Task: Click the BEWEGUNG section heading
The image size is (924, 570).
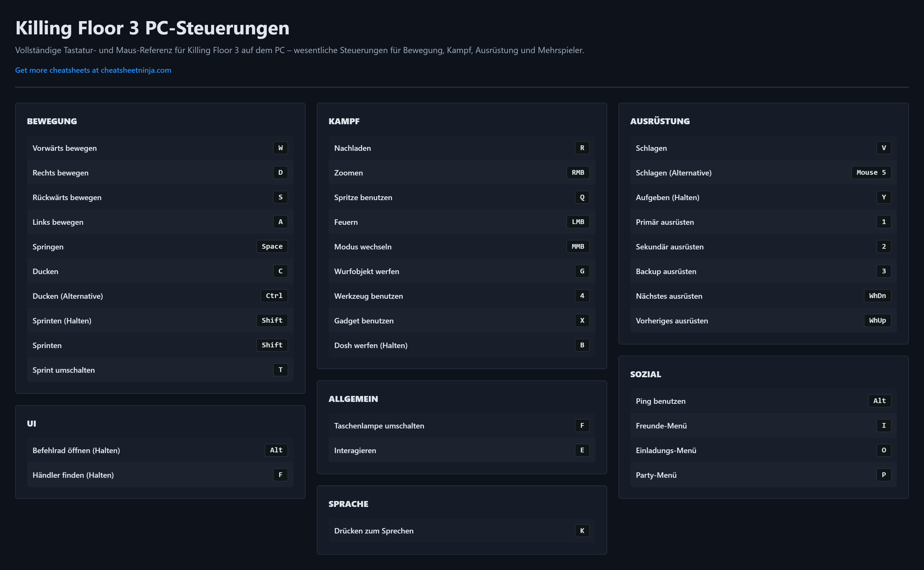Action: (52, 121)
